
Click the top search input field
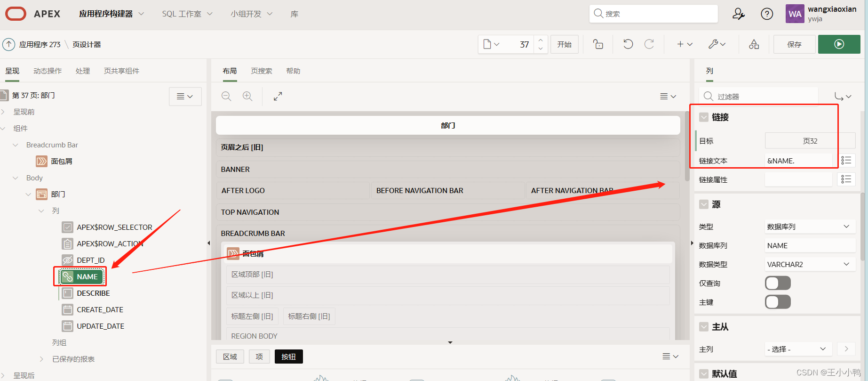pyautogui.click(x=653, y=14)
